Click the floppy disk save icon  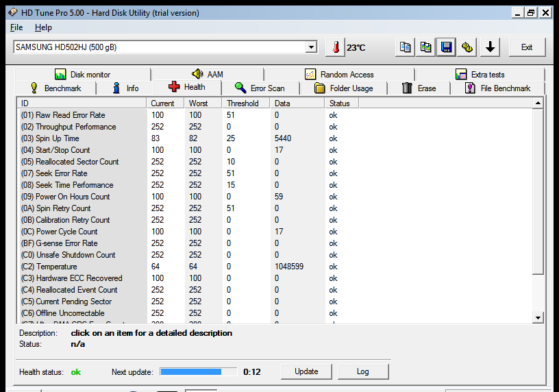[x=447, y=47]
